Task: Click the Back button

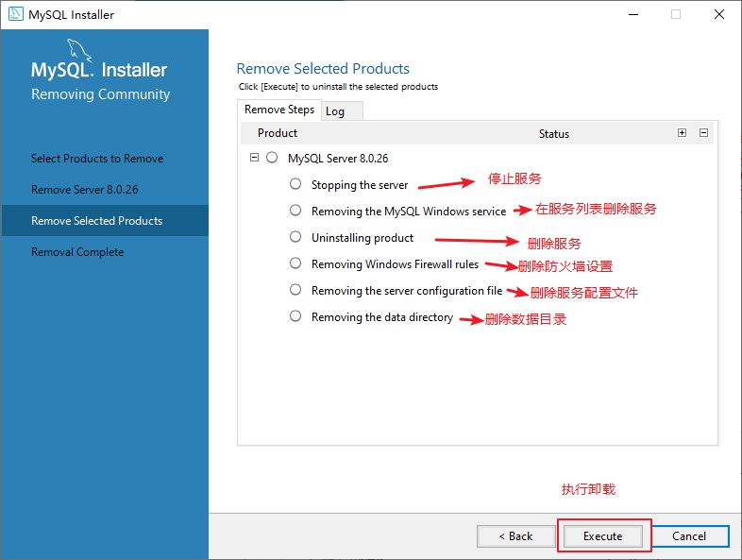Action: [515, 536]
